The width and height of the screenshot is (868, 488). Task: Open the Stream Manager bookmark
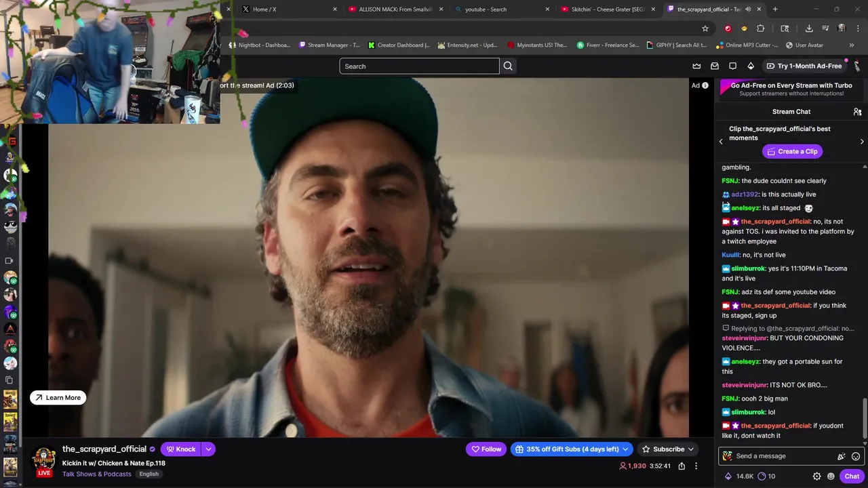coord(330,45)
